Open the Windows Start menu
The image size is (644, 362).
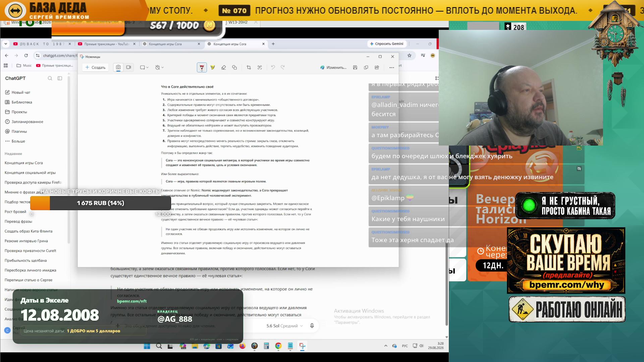(147, 346)
